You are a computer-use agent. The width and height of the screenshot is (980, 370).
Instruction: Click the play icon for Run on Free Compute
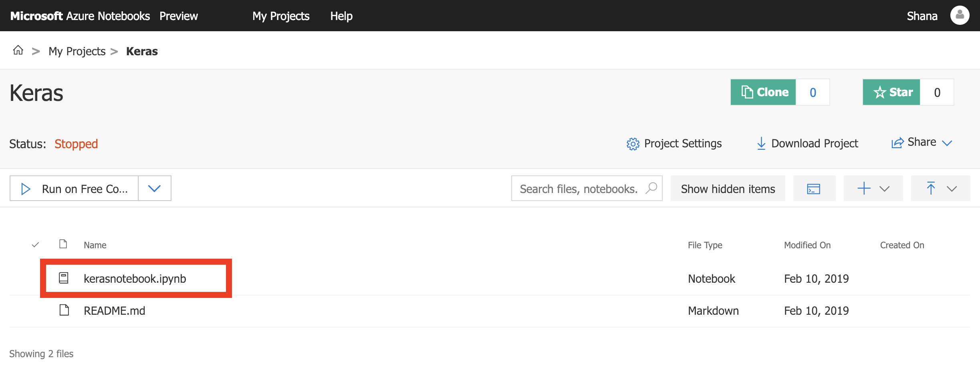click(x=26, y=189)
